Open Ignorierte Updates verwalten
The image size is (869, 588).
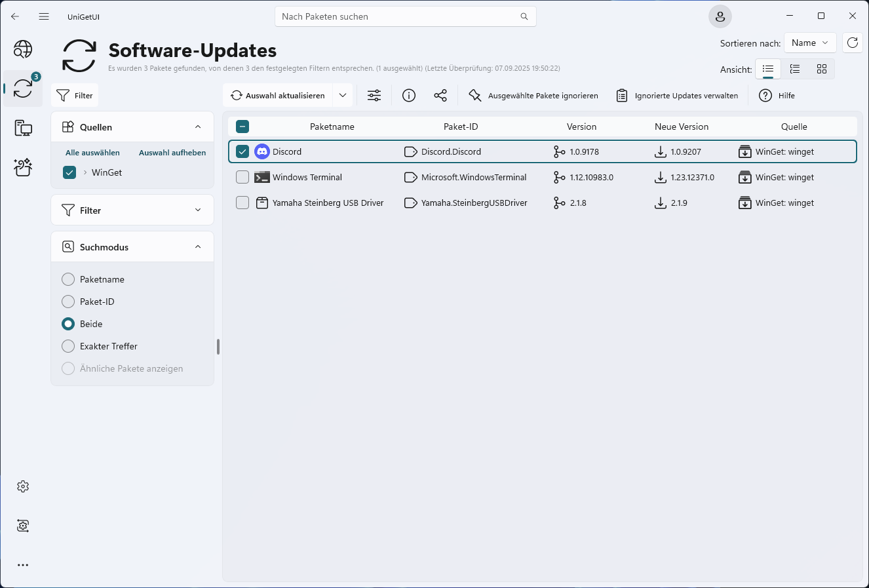(x=677, y=96)
